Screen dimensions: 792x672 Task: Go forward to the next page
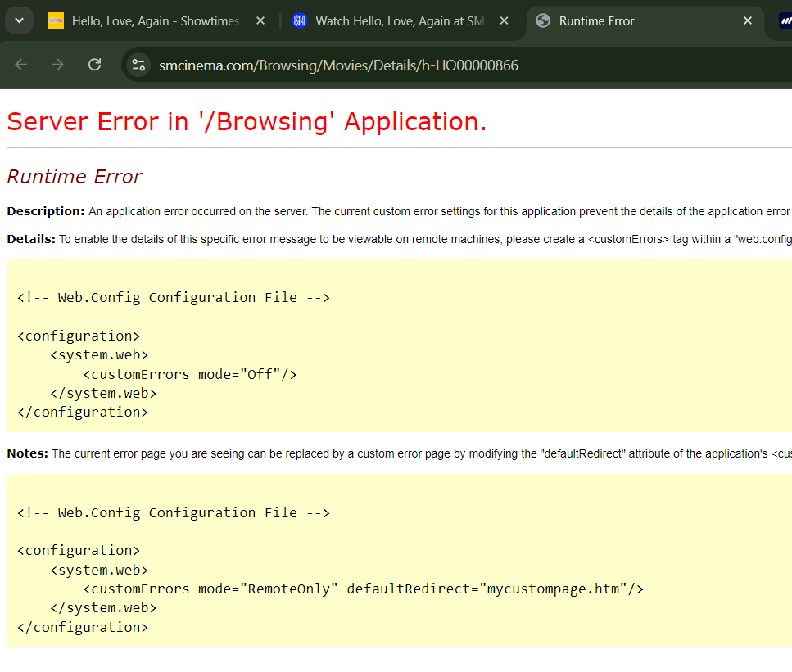pos(57,65)
